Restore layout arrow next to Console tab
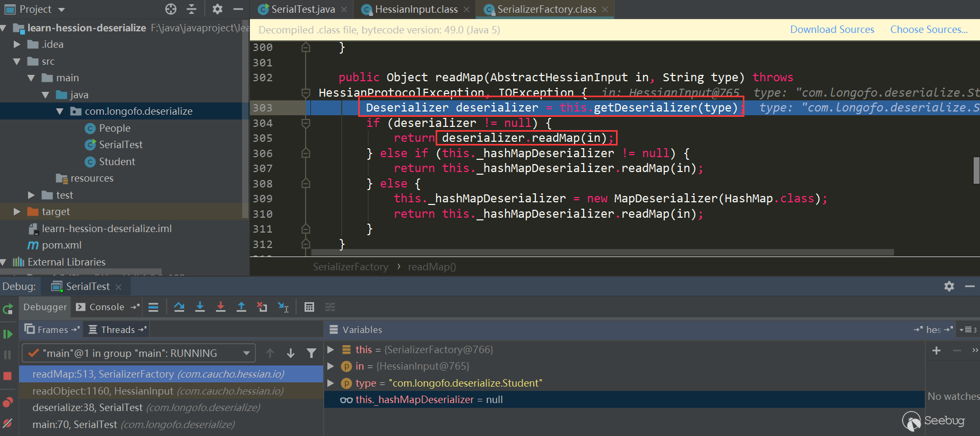The width and height of the screenshot is (980, 436). [135, 307]
